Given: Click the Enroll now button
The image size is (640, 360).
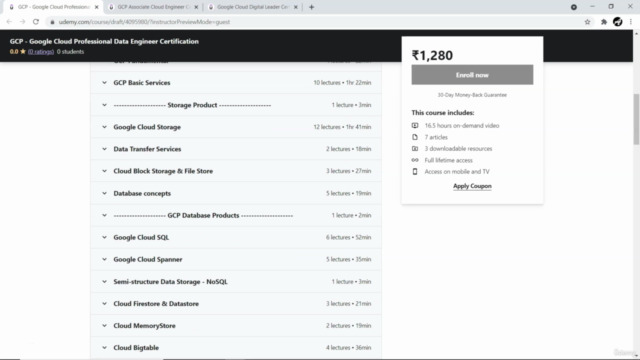Looking at the screenshot, I should [472, 75].
